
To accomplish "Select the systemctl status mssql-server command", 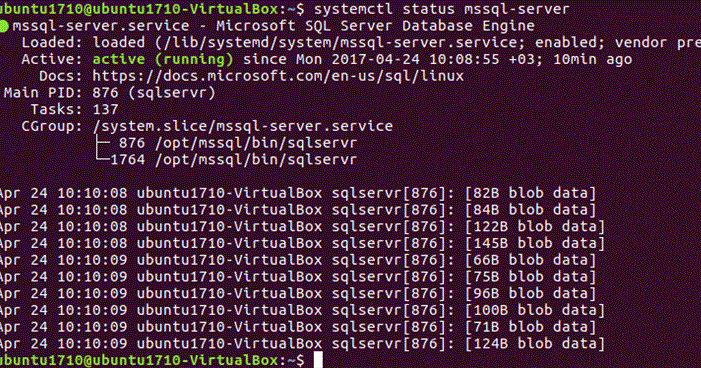I will [442, 9].
